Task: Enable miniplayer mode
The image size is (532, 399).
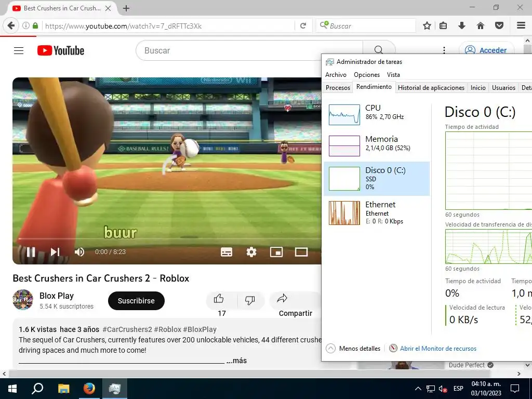Action: tap(276, 252)
